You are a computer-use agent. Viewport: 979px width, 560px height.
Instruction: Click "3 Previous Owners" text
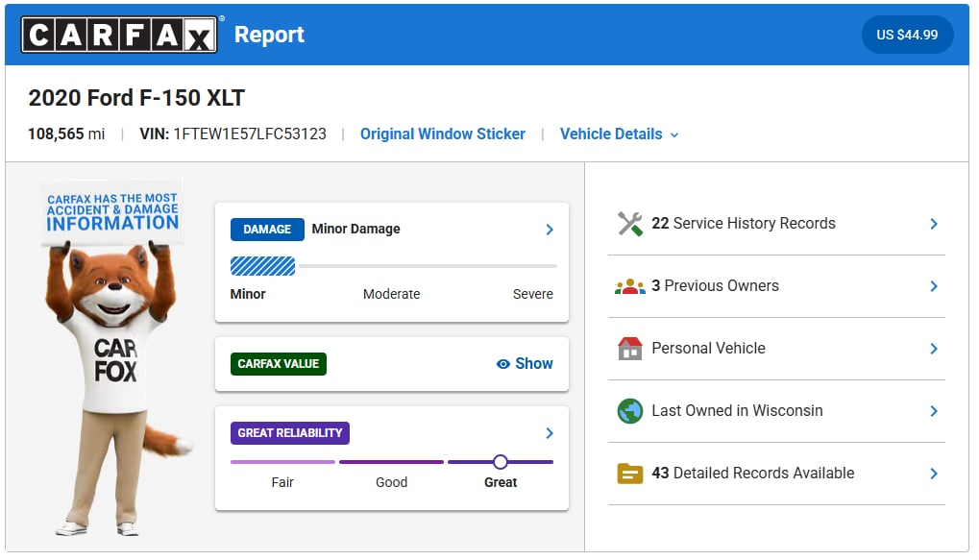715,286
